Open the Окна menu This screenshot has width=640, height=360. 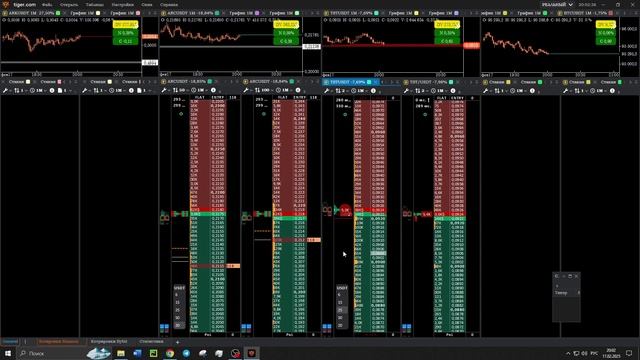[x=147, y=5]
